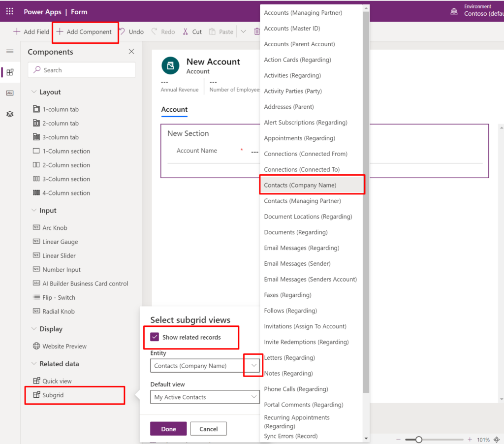The width and height of the screenshot is (504, 444).
Task: Click the zoom slider handle
Action: (418, 439)
